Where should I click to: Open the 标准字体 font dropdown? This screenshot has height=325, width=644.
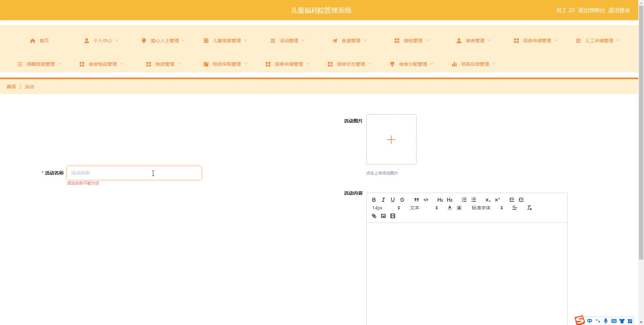[x=487, y=208]
